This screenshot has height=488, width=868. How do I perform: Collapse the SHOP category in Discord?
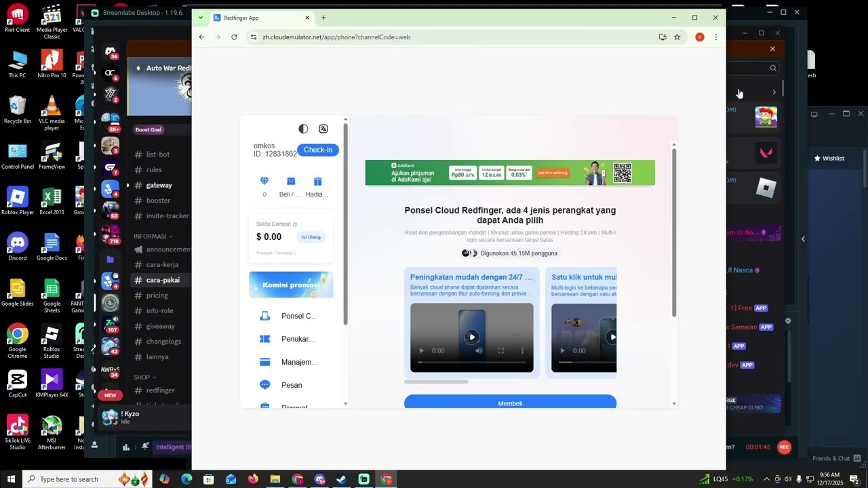(145, 378)
